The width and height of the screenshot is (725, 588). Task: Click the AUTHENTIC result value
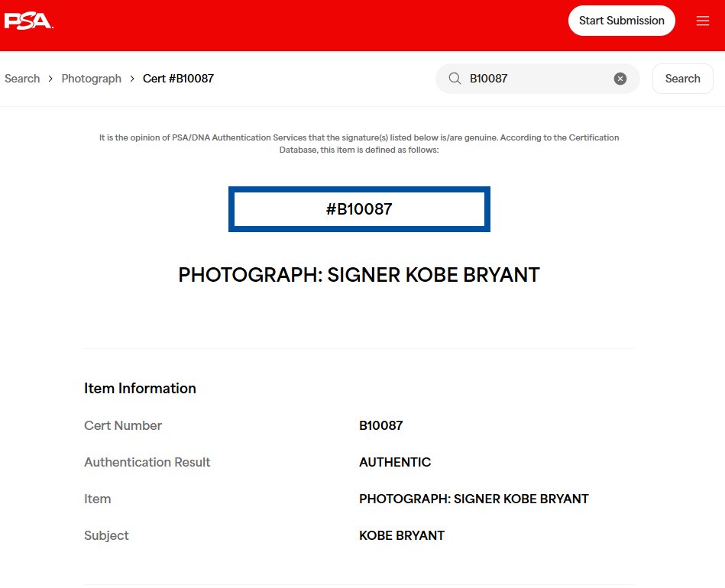point(395,462)
